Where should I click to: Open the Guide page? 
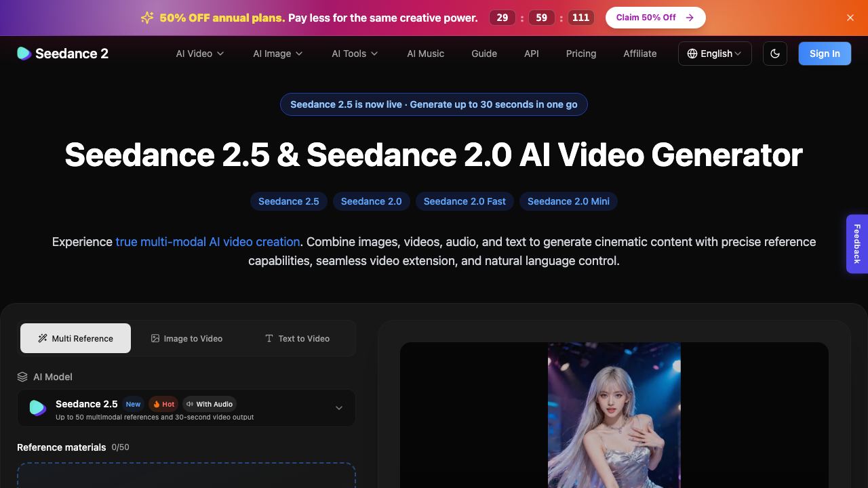[x=484, y=54]
